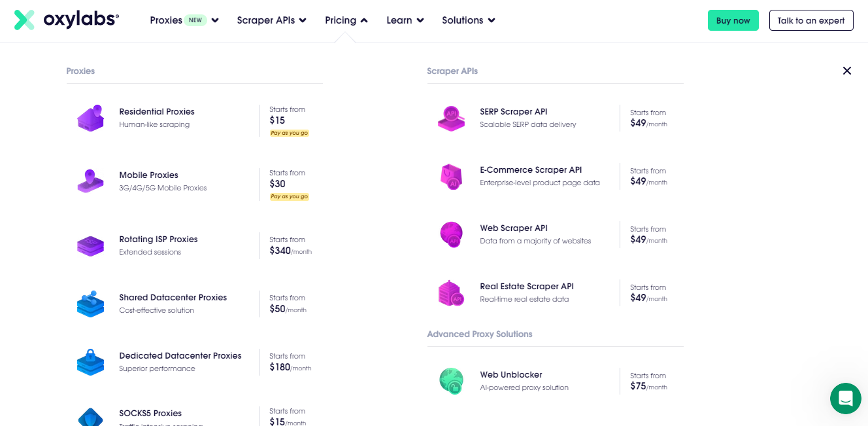Click the Mobile Proxies icon
Image resolution: width=868 pixels, height=426 pixels.
[x=90, y=181]
